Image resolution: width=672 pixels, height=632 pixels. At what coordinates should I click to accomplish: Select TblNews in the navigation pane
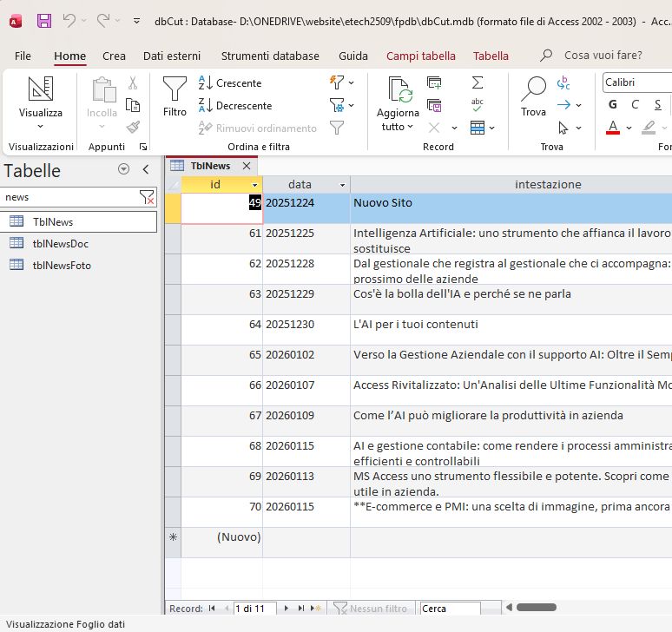click(x=78, y=222)
